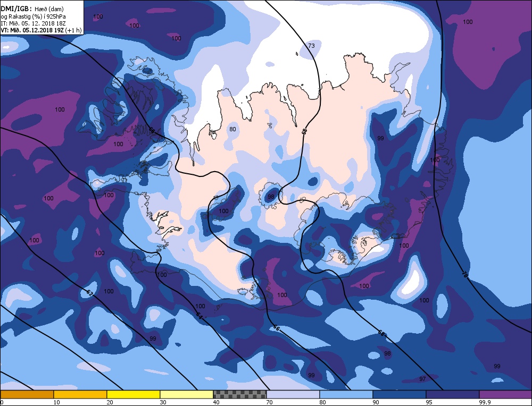Click the 'VT: Mið. 05.12.2018 19Z (+1 h)' line
The height and width of the screenshot is (406, 532).
point(41,30)
